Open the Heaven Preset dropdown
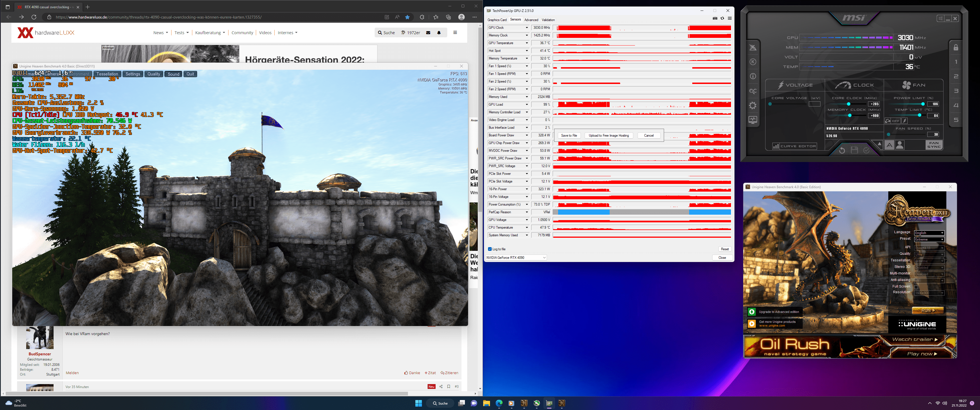The height and width of the screenshot is (410, 980). coord(929,239)
